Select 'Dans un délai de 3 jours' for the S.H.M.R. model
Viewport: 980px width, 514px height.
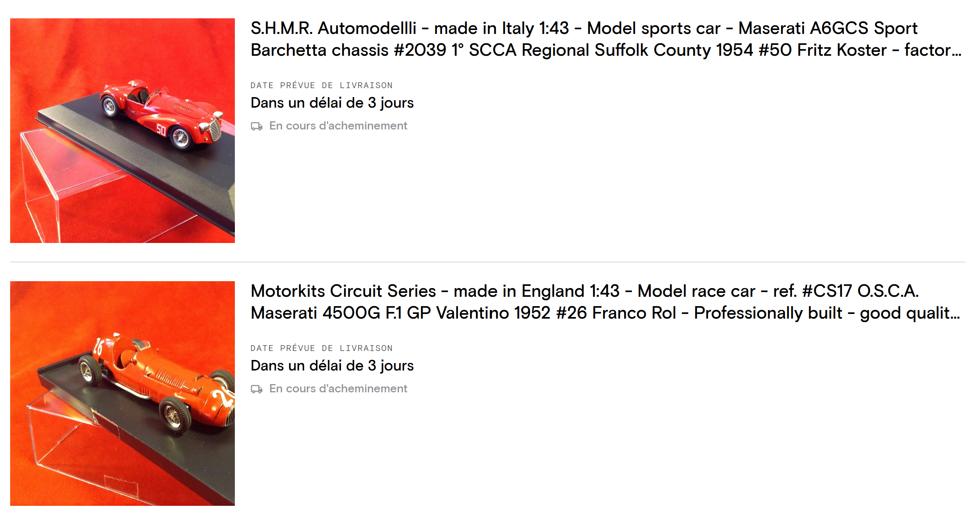332,103
